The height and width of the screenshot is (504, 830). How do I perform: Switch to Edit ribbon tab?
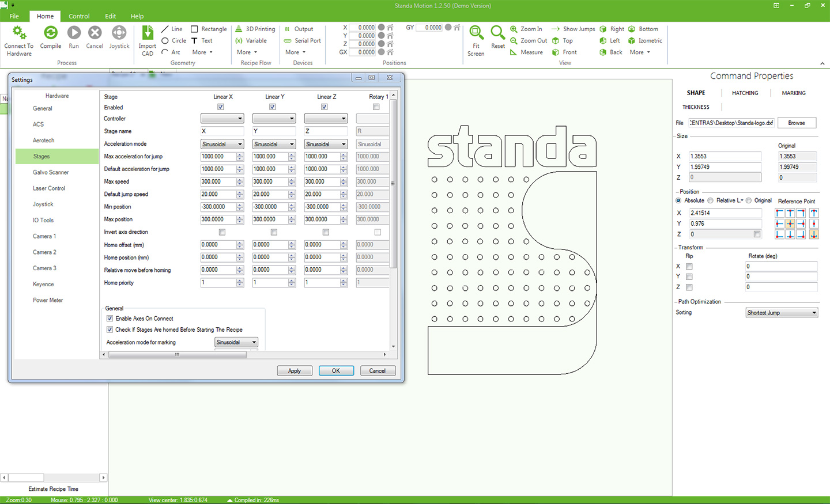pos(110,16)
